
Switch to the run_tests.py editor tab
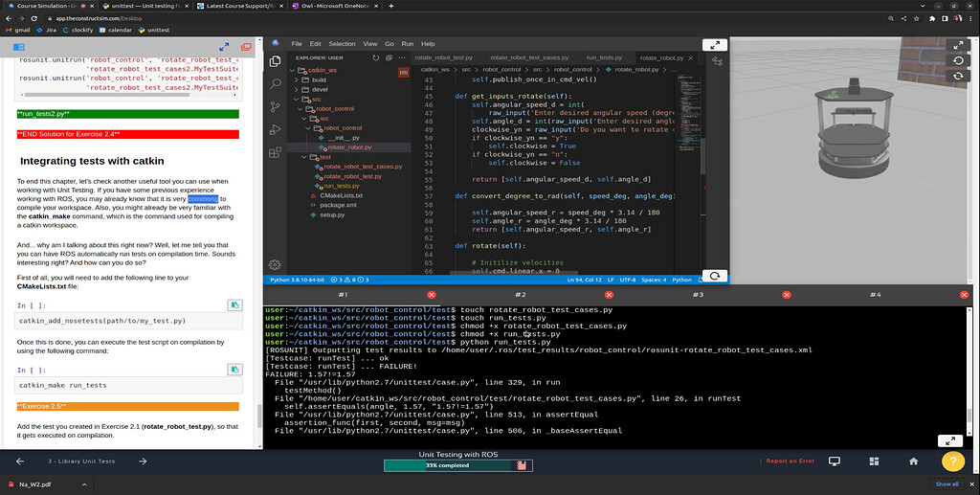tap(604, 57)
